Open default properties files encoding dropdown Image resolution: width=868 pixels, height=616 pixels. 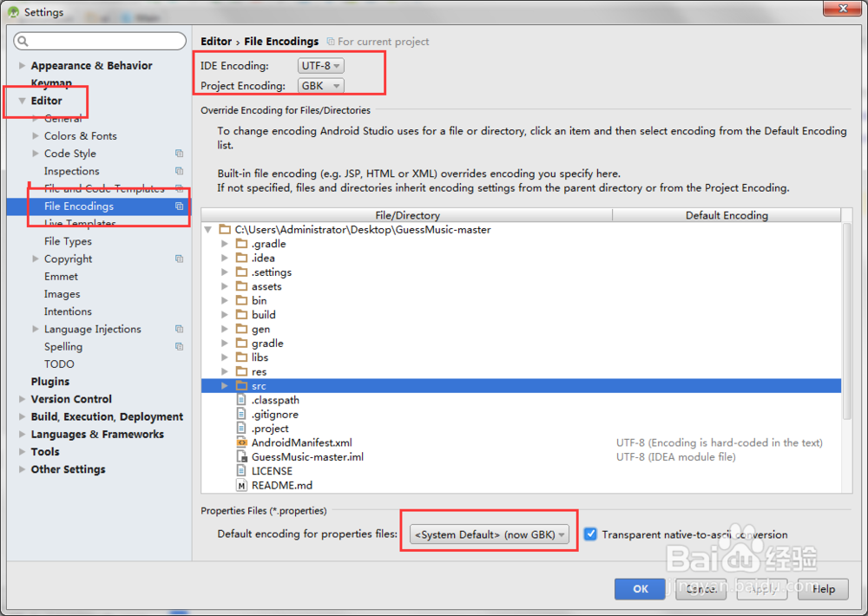(490, 534)
